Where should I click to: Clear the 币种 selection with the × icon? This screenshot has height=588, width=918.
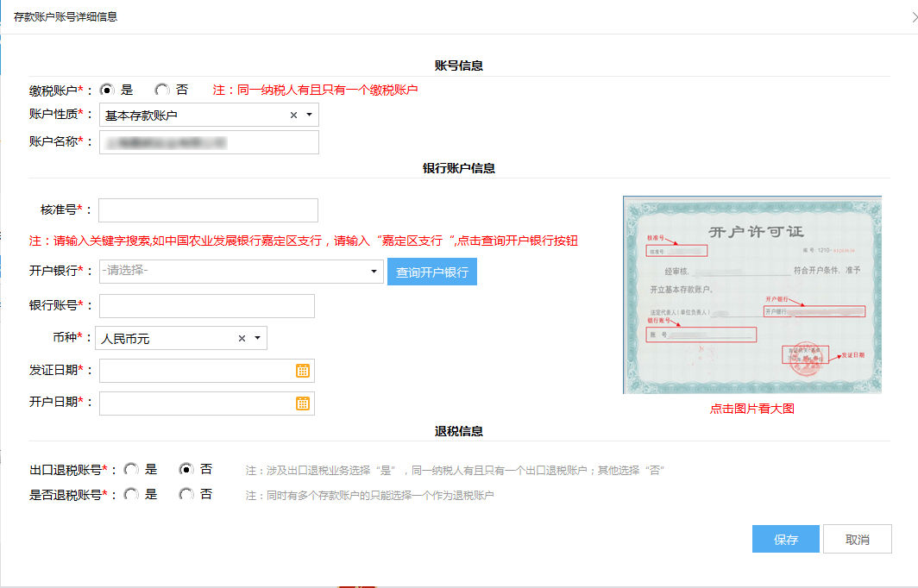241,337
